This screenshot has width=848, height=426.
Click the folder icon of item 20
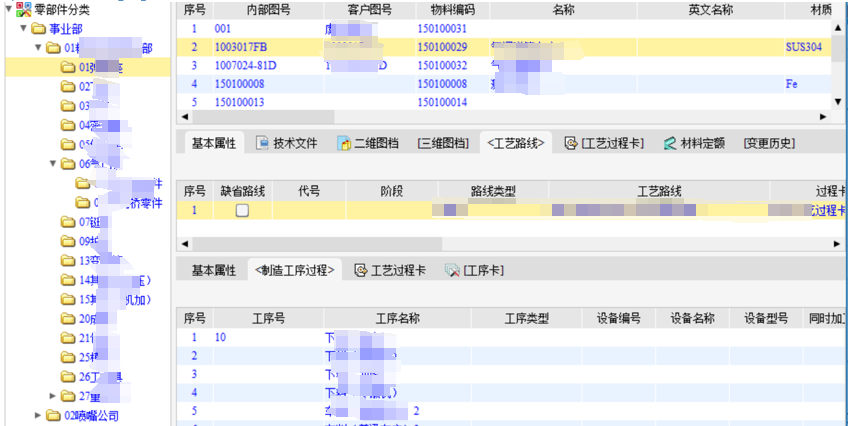(x=68, y=319)
